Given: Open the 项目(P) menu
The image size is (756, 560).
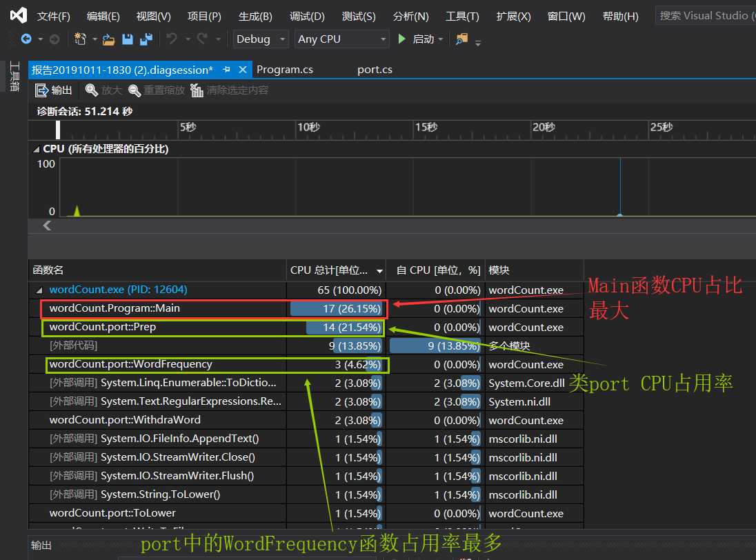Looking at the screenshot, I should (x=204, y=17).
